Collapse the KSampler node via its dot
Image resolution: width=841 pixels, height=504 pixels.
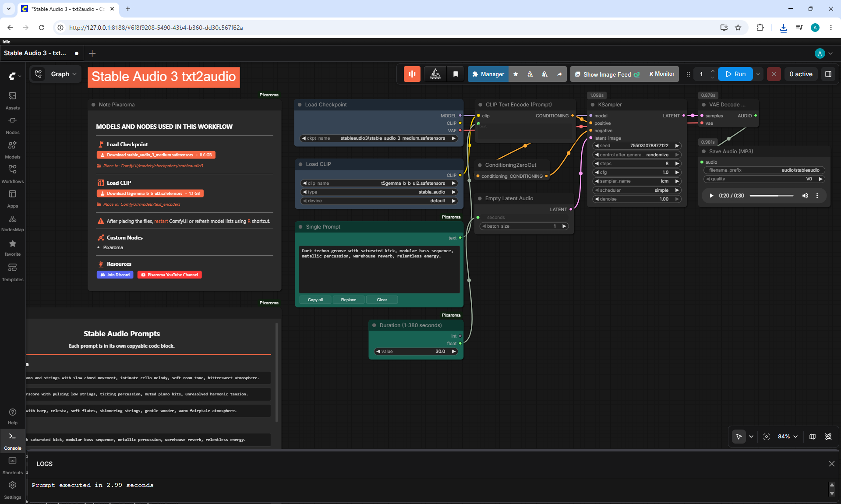point(593,105)
